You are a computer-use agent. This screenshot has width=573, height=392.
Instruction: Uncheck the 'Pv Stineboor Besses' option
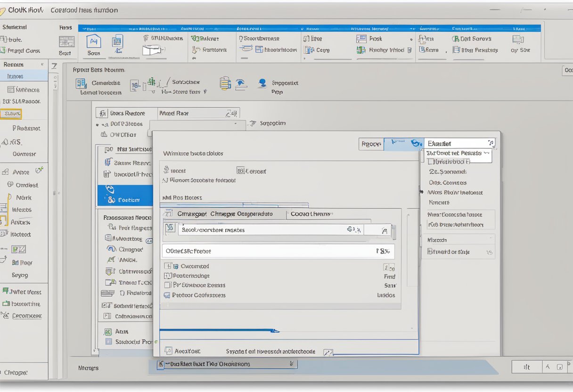coord(168,285)
